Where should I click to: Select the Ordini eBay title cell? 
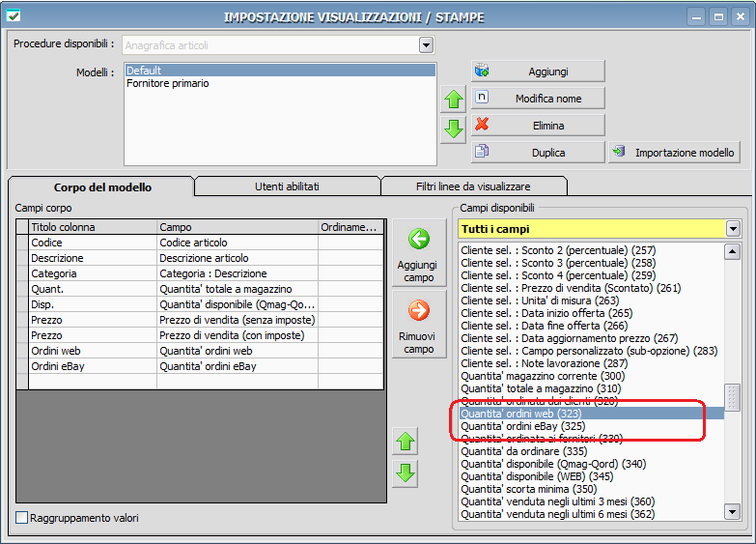pos(93,366)
